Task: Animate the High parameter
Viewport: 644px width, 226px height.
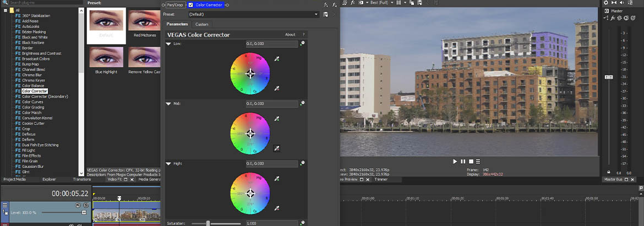Action: [x=302, y=163]
